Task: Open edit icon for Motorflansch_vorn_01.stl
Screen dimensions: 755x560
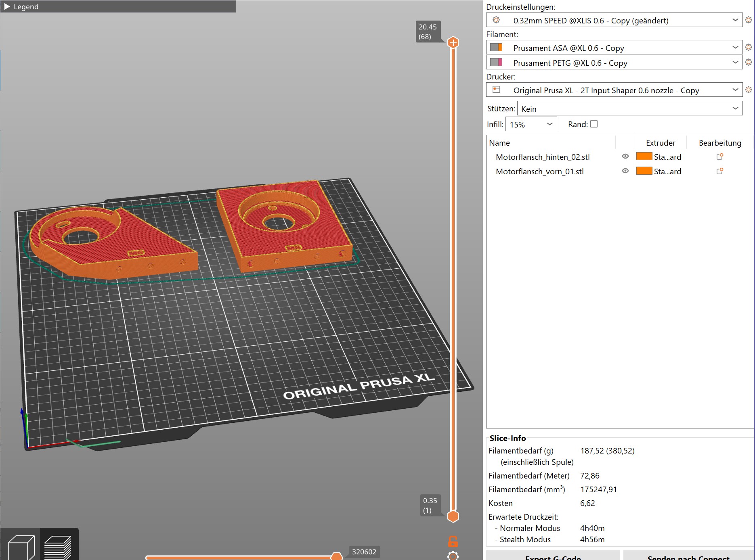Action: [719, 171]
